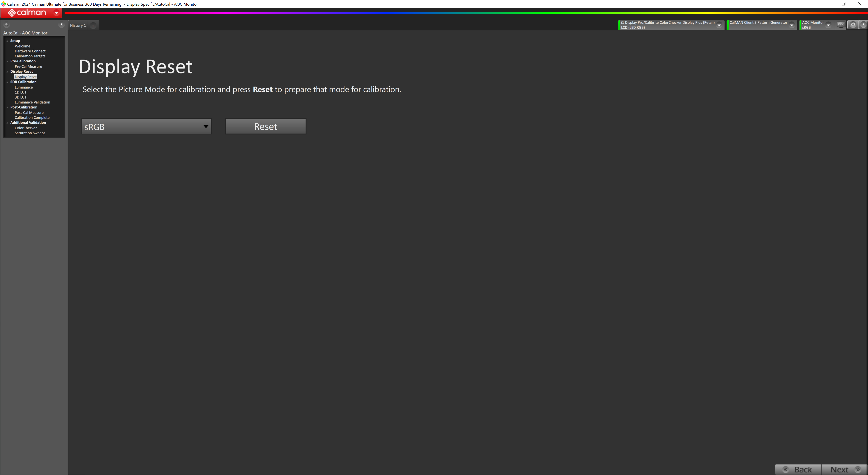Open the settings gear icon
Screen dimensions: 868x475
(853, 25)
